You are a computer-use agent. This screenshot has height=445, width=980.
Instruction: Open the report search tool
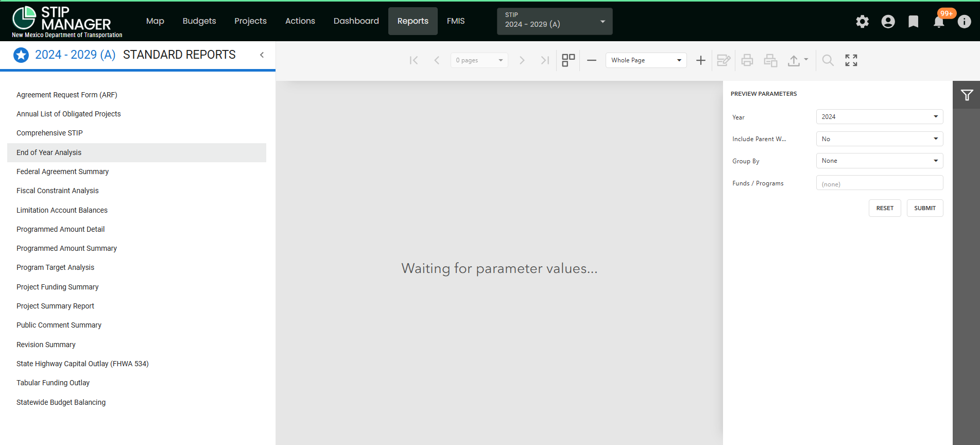pos(828,60)
